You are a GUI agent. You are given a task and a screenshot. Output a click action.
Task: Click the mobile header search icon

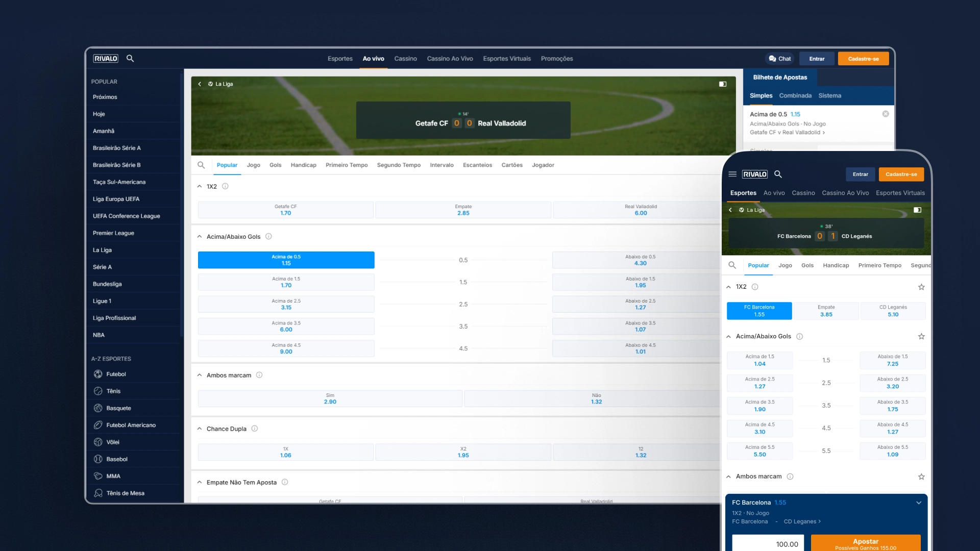click(778, 174)
